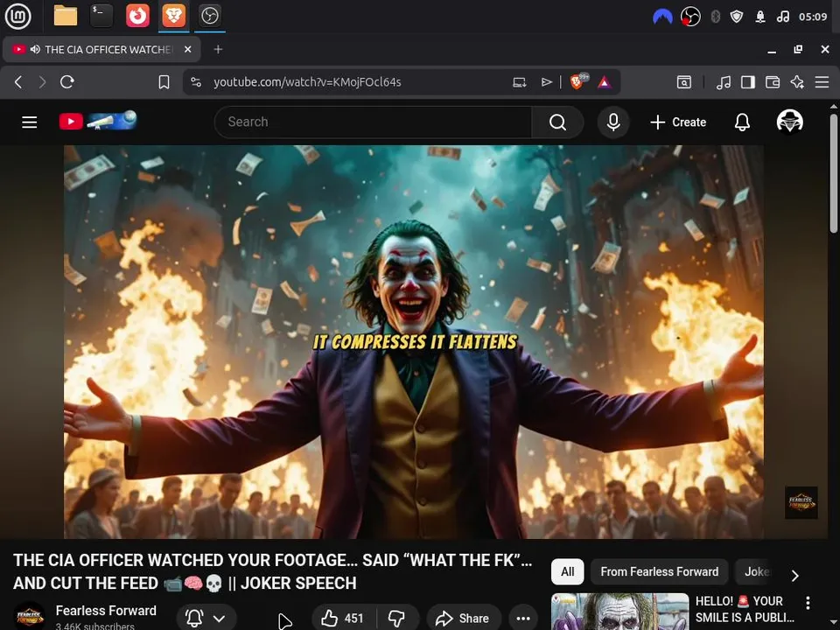This screenshot has width=840, height=630.
Task: Click the send/share arrow icon in the address bar
Action: (546, 82)
